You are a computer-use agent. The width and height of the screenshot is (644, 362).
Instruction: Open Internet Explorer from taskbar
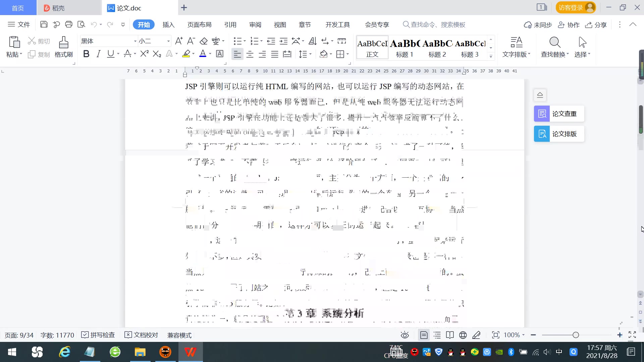pos(64,352)
